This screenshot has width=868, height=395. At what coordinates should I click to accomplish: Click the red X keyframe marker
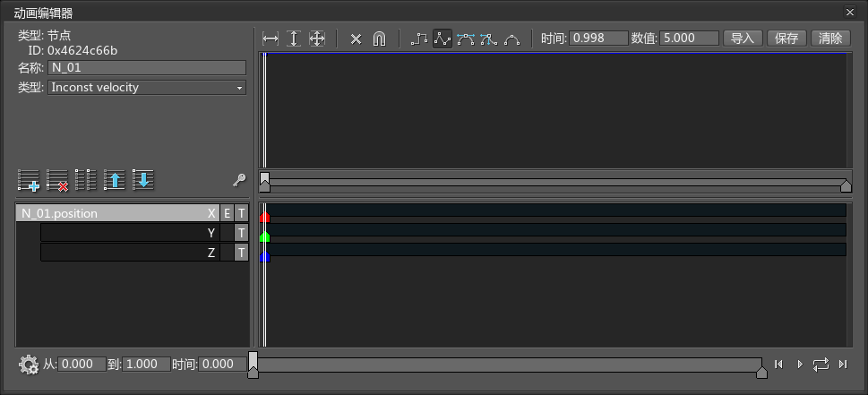tap(264, 217)
